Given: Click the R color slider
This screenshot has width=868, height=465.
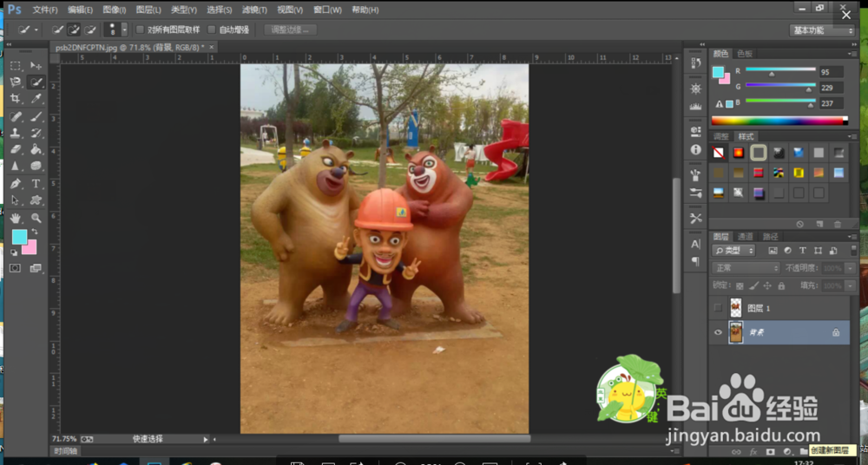Looking at the screenshot, I should pyautogui.click(x=780, y=71).
